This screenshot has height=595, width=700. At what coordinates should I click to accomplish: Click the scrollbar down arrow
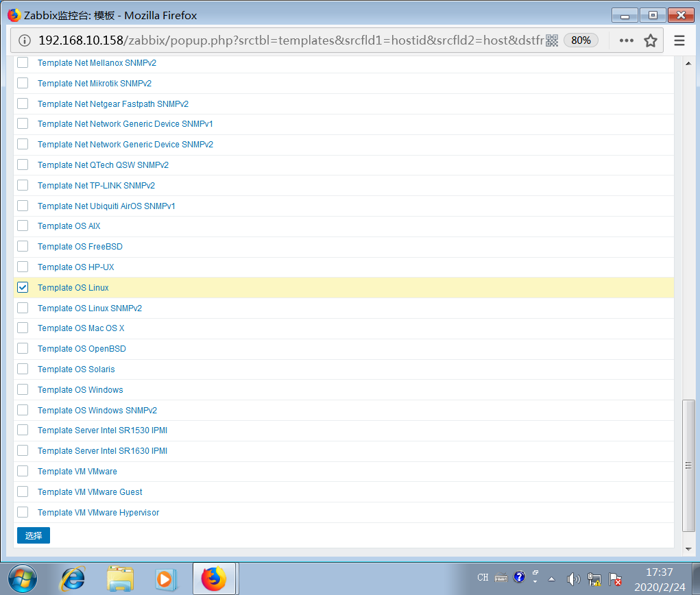click(x=688, y=548)
